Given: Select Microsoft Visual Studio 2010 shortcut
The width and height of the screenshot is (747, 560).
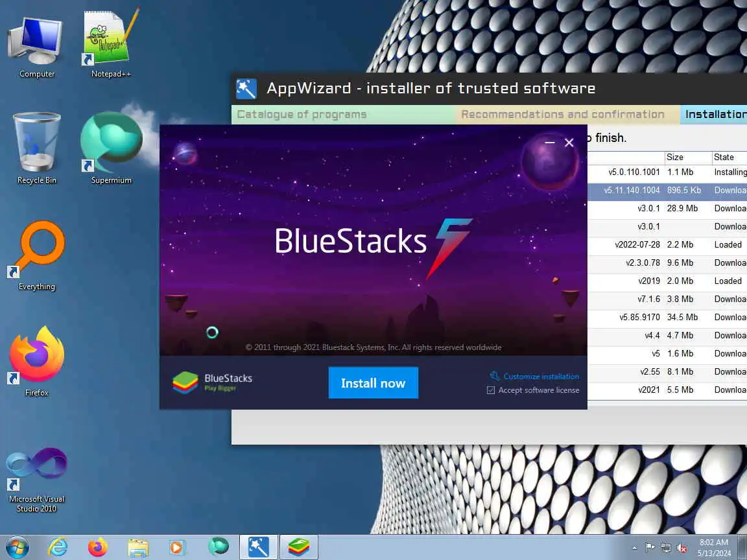Looking at the screenshot, I should click(x=37, y=480).
